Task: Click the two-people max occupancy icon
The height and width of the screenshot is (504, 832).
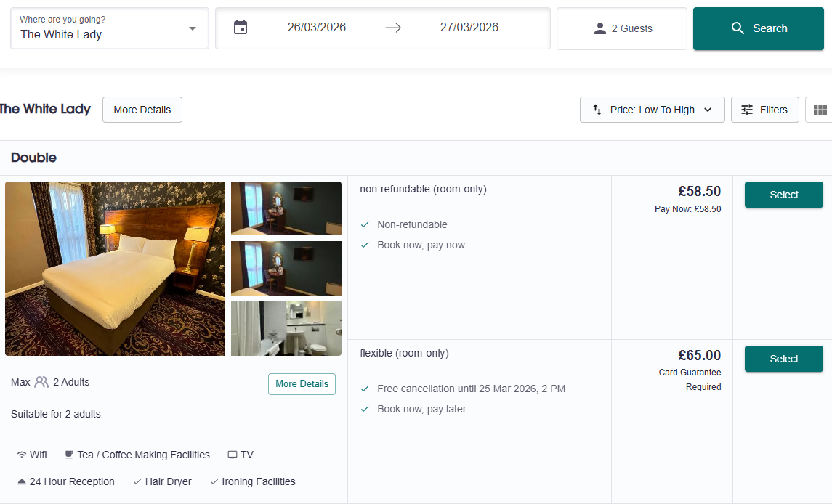Action: coord(41,382)
